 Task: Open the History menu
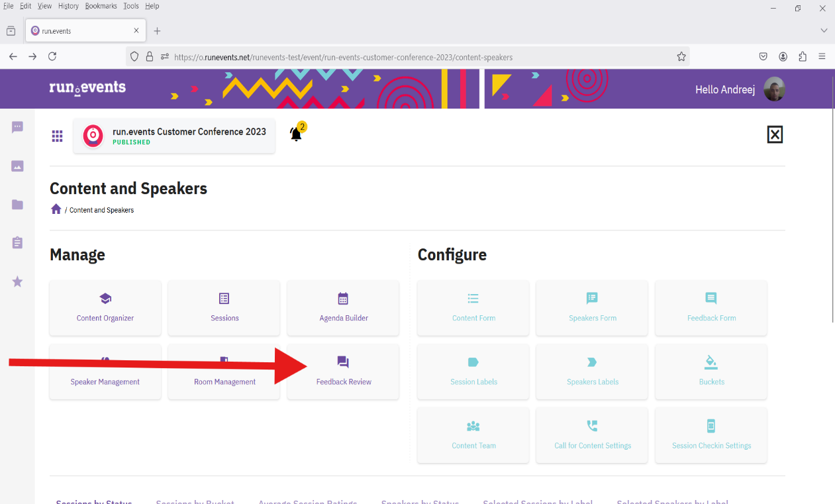pos(68,6)
